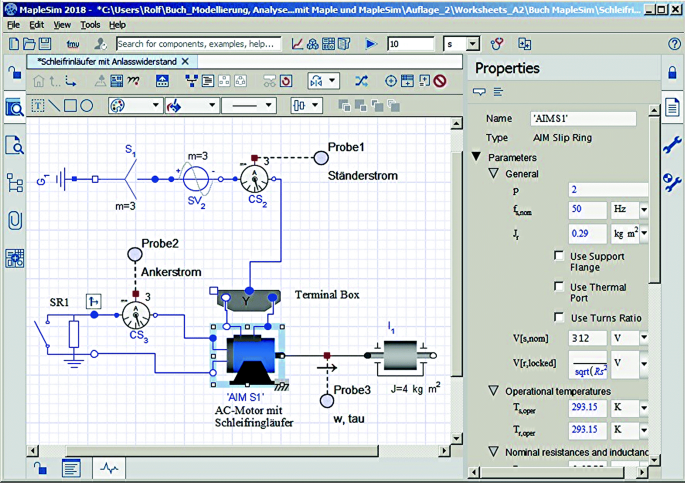Viewport: 685px width, 483px height.
Task: Collapse Operational temperatures section
Action: tap(494, 390)
